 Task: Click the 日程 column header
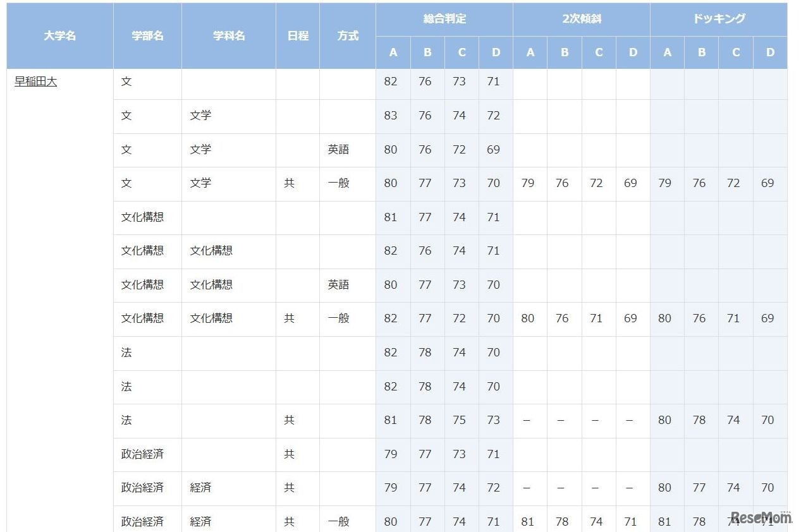(297, 35)
